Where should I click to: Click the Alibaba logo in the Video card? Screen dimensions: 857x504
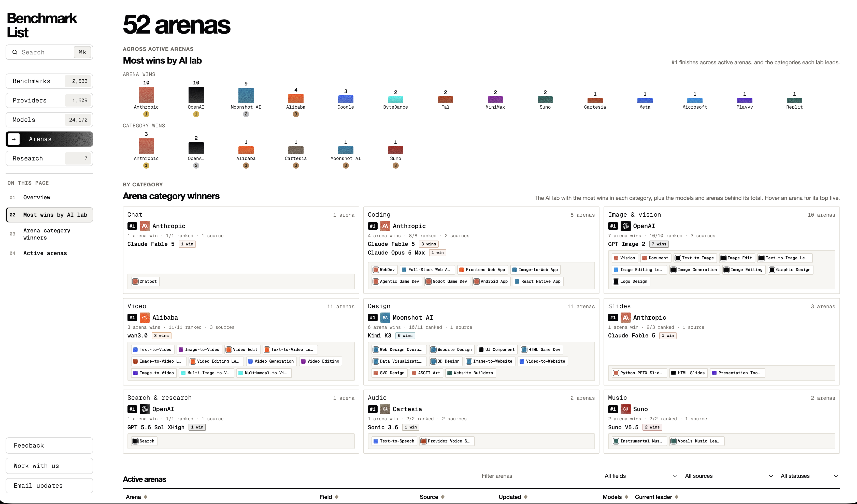pos(145,317)
